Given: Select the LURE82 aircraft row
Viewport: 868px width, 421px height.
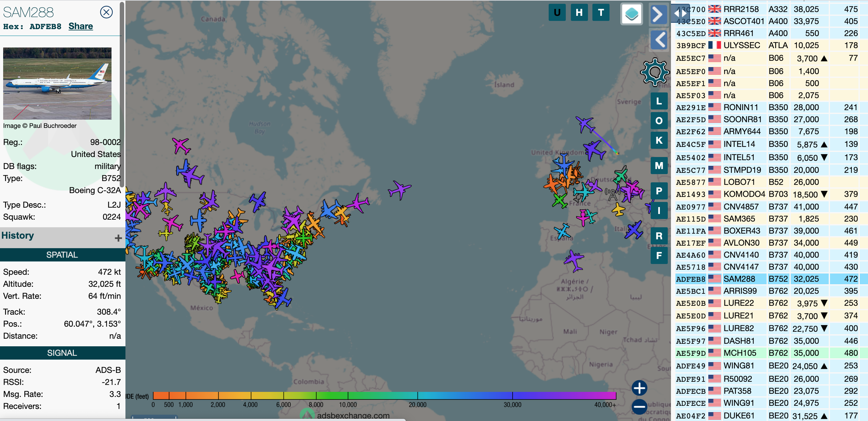Looking at the screenshot, I should coord(771,328).
